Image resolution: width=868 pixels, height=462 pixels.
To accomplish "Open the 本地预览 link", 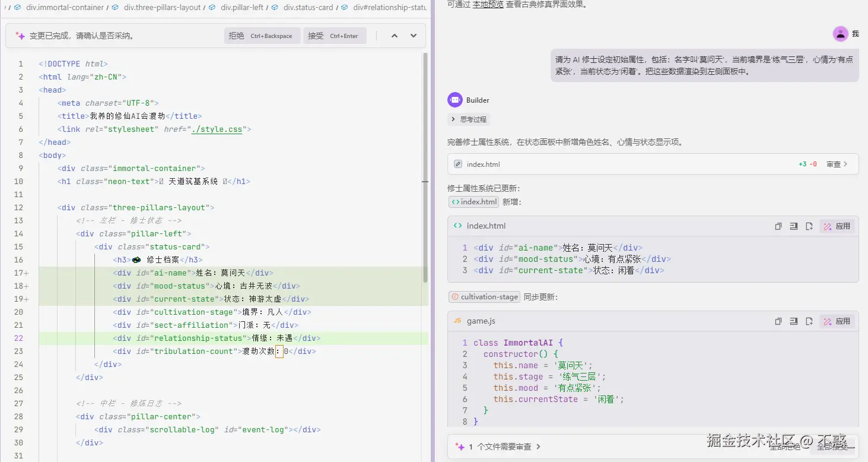I will [x=488, y=4].
